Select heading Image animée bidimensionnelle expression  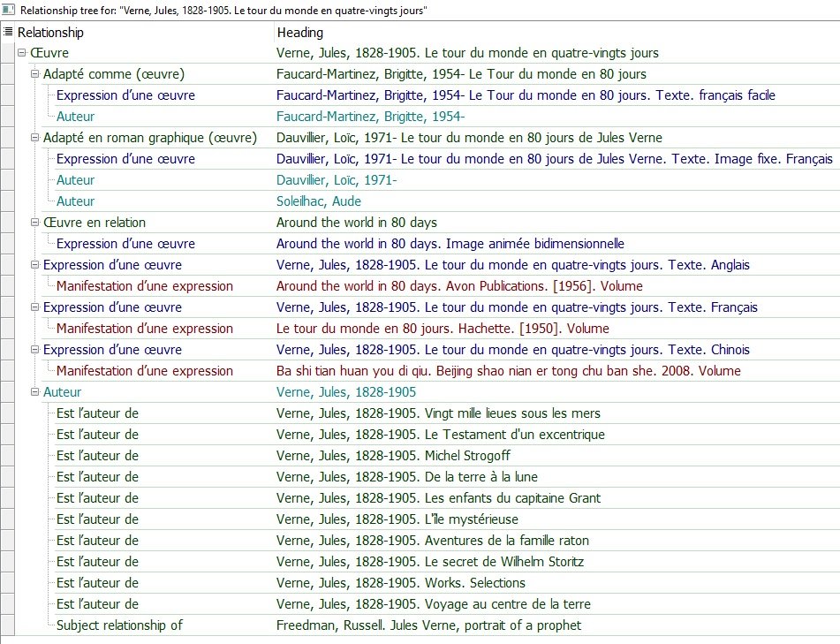[x=450, y=244]
